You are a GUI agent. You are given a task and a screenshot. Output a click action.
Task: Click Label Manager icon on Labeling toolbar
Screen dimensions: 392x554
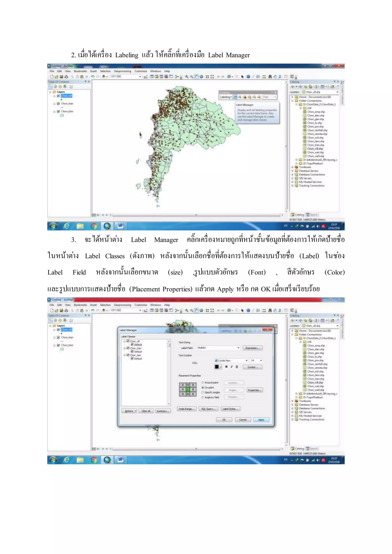tap(235, 97)
